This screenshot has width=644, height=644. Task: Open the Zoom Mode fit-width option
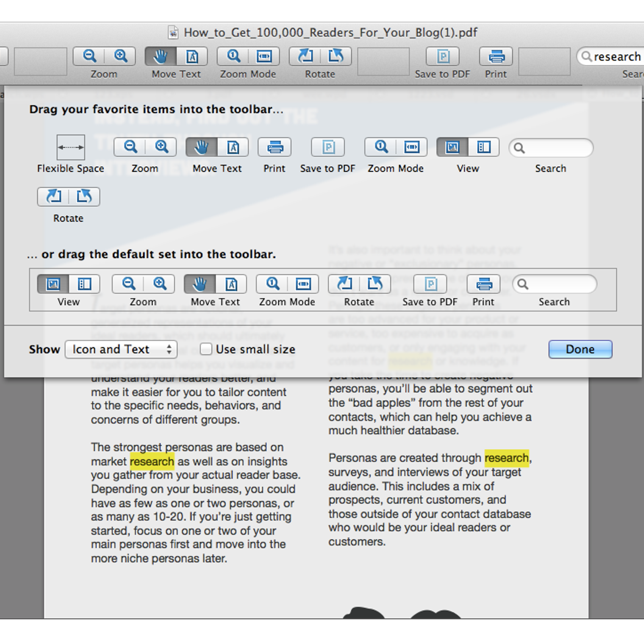[x=411, y=147]
